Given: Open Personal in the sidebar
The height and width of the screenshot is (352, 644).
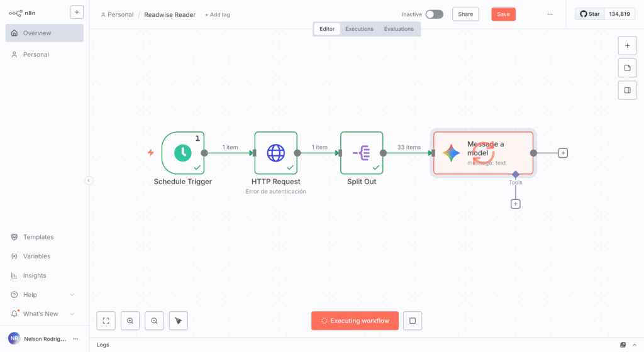Looking at the screenshot, I should (45, 55).
